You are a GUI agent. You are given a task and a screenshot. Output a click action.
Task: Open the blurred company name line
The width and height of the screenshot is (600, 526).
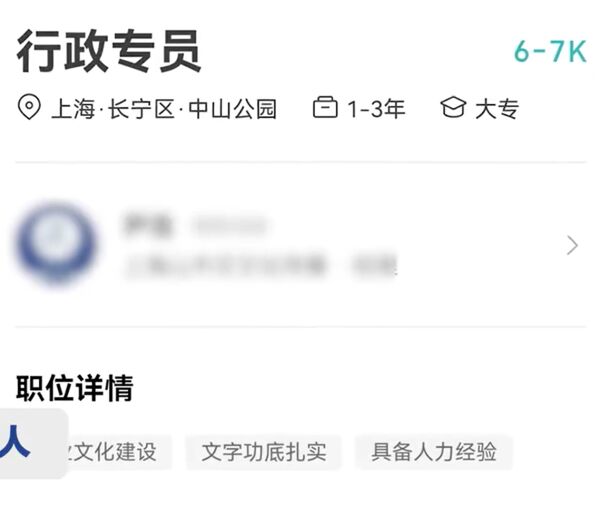pos(226,265)
